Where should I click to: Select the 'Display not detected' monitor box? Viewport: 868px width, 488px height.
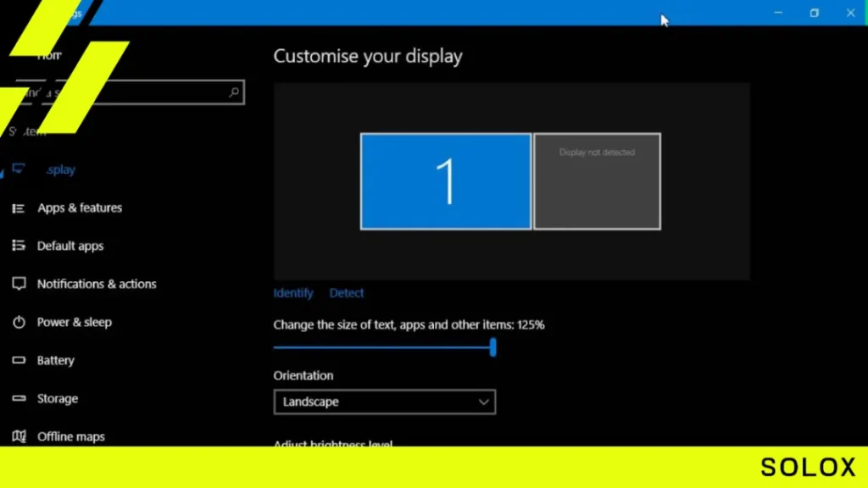click(597, 181)
